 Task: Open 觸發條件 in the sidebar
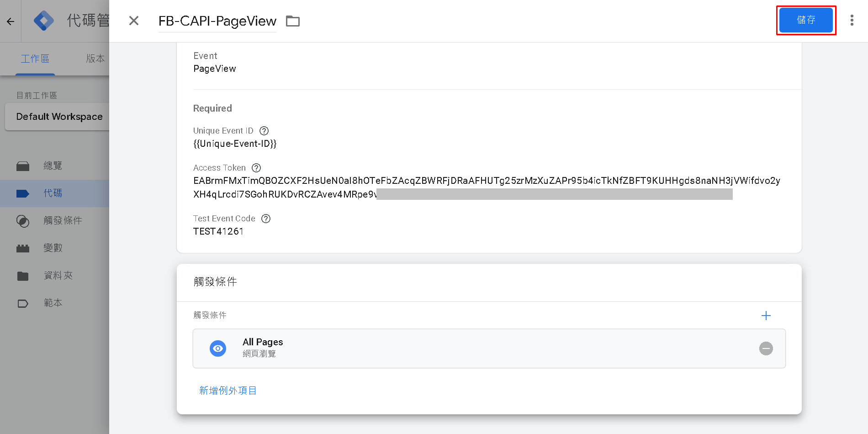pos(54,220)
